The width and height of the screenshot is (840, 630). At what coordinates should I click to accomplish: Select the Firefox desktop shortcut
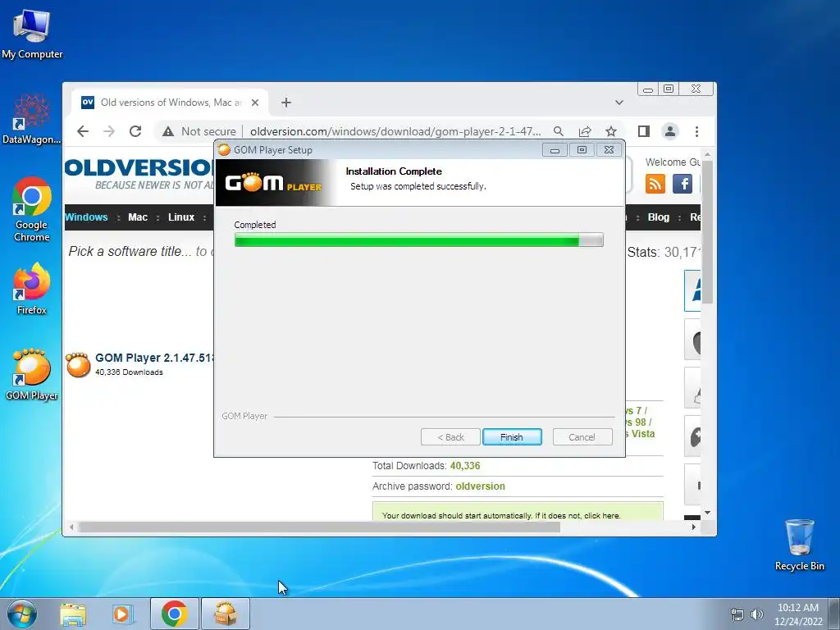(32, 288)
